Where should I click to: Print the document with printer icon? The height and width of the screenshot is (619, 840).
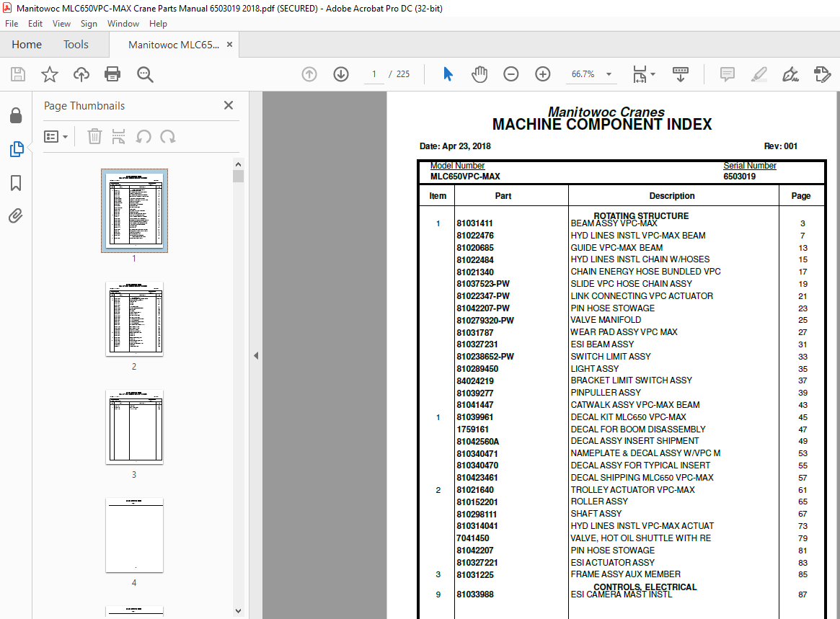pos(112,74)
